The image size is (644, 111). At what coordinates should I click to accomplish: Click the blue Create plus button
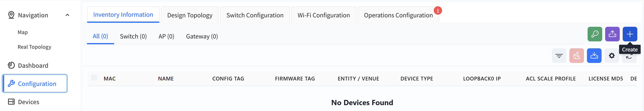pos(630,34)
